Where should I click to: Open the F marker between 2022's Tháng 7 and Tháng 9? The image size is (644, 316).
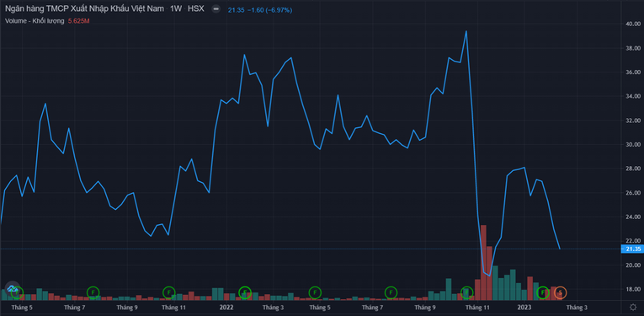pyautogui.click(x=391, y=292)
